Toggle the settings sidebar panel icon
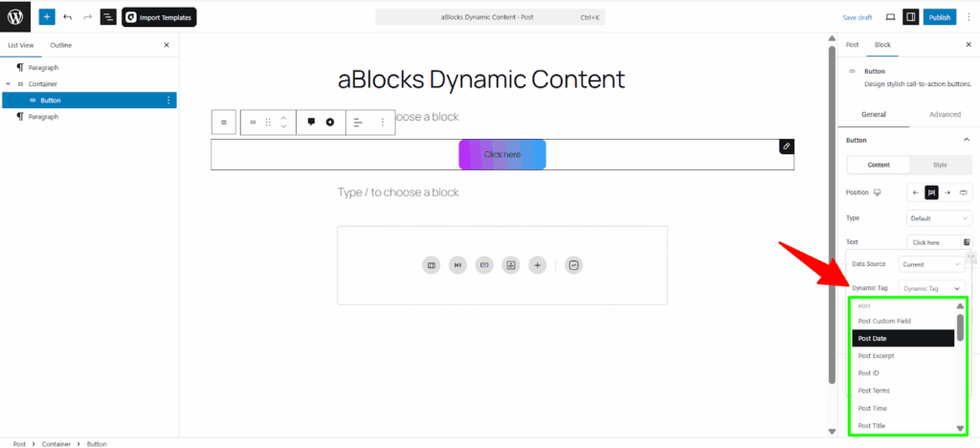Viewport: 980px width, 448px height. (x=911, y=17)
